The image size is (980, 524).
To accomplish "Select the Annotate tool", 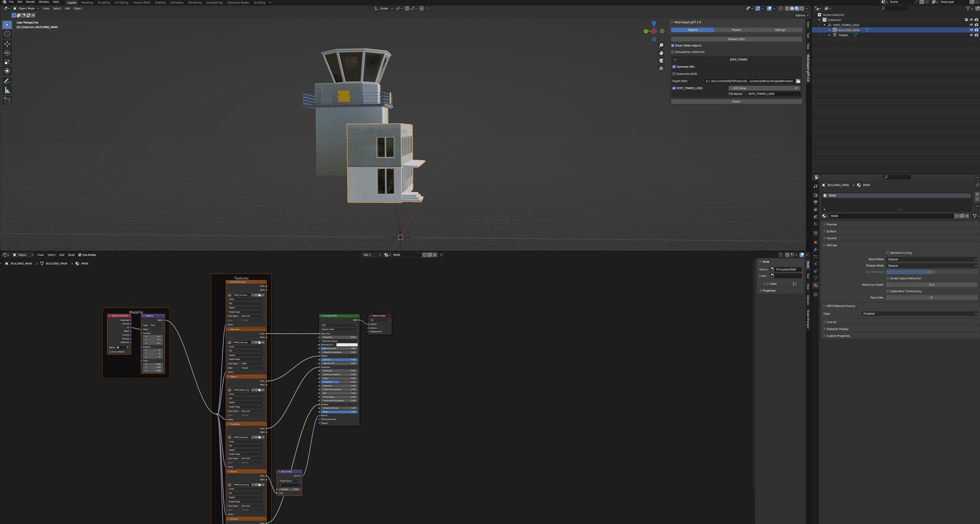I will 7,81.
